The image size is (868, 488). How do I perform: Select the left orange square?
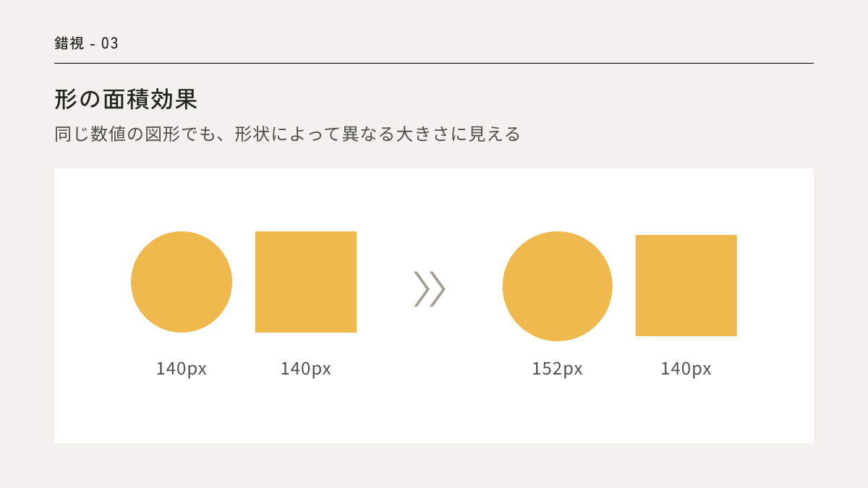coord(306,282)
